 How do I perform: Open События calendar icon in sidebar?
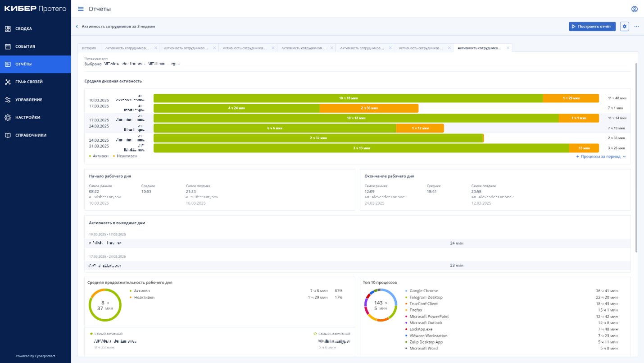[8, 46]
